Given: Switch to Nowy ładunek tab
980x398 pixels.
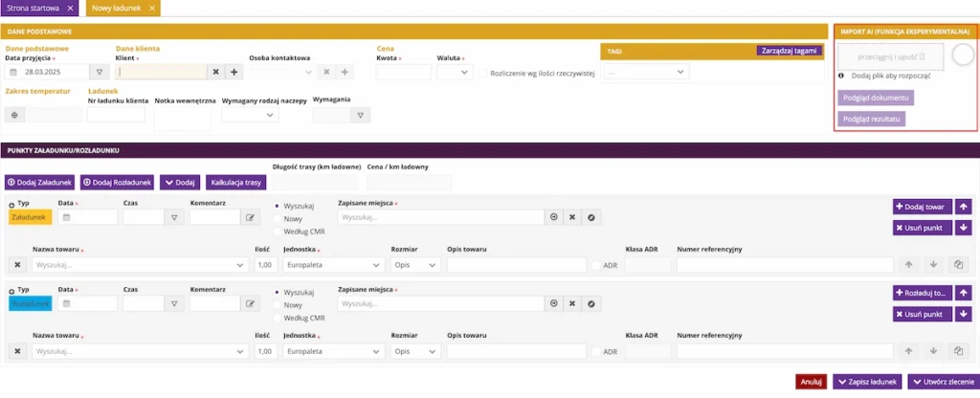Looking at the screenshot, I should [123, 8].
